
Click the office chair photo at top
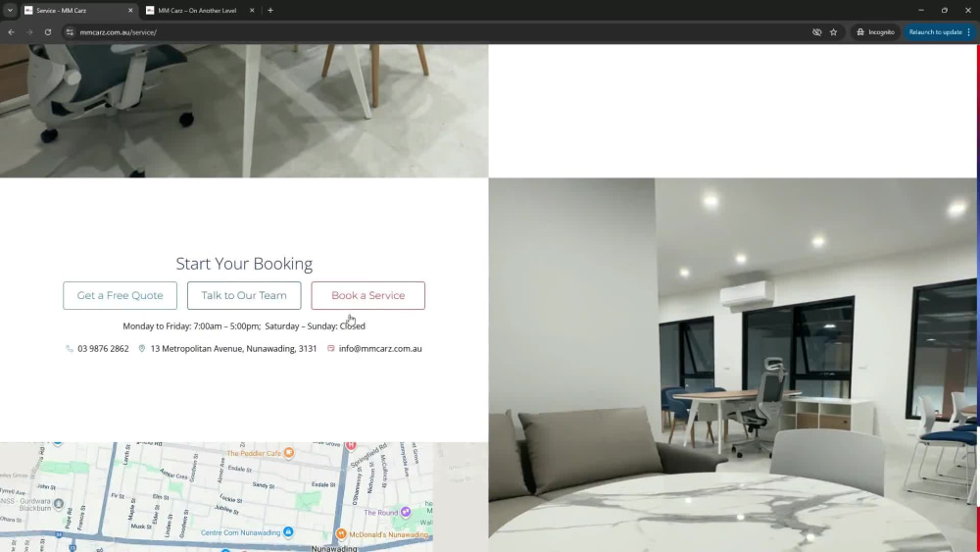point(244,111)
